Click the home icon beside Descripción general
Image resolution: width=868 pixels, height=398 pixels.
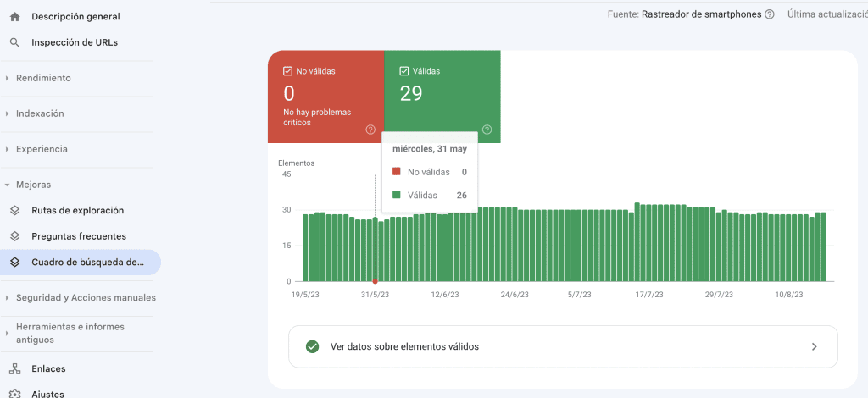14,17
